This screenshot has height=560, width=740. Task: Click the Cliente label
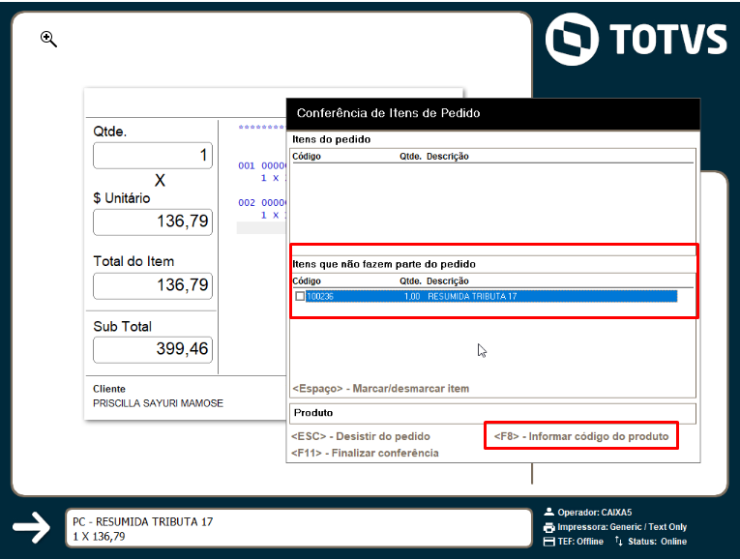(x=109, y=389)
